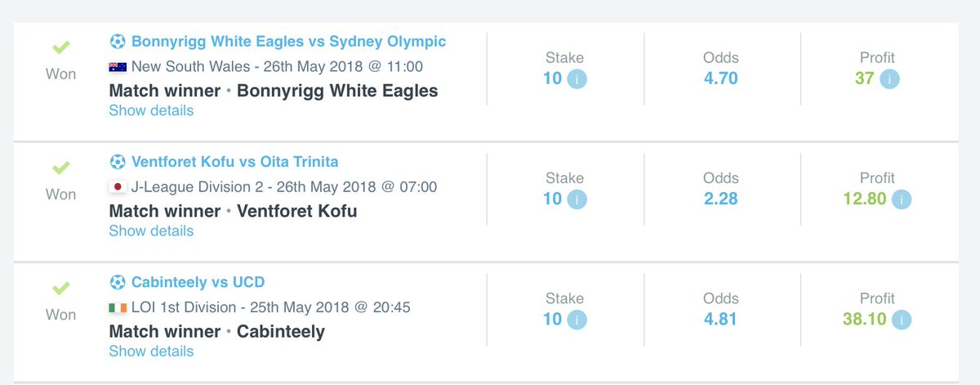Click the Australian flag icon for New South Wales

point(118,67)
